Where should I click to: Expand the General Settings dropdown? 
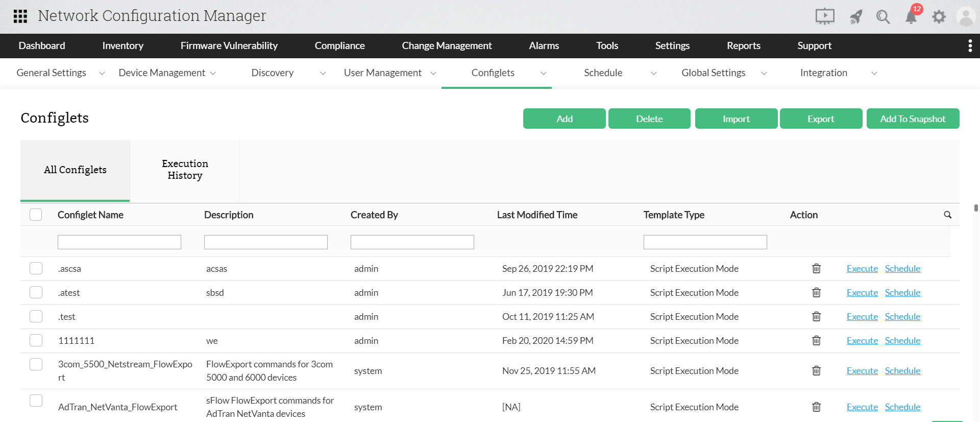(102, 73)
